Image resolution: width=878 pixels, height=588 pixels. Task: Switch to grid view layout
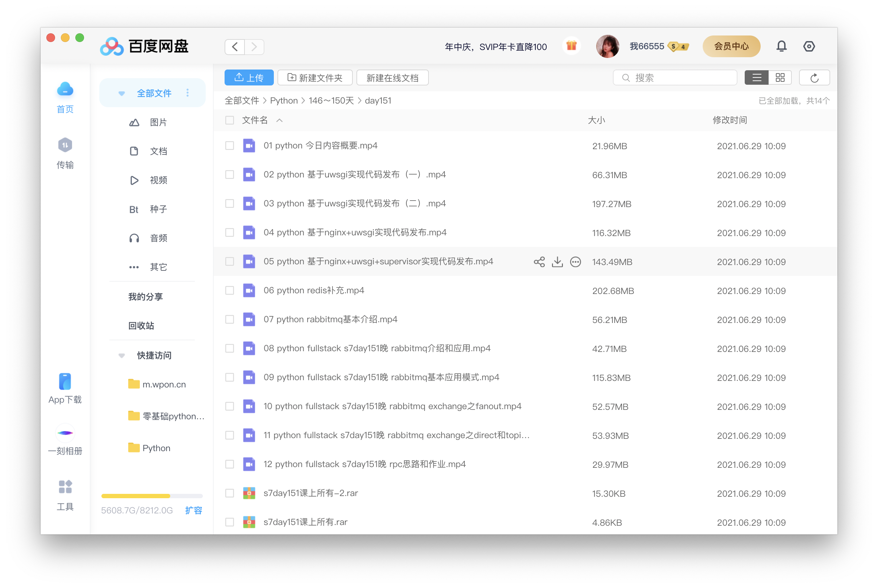point(780,77)
